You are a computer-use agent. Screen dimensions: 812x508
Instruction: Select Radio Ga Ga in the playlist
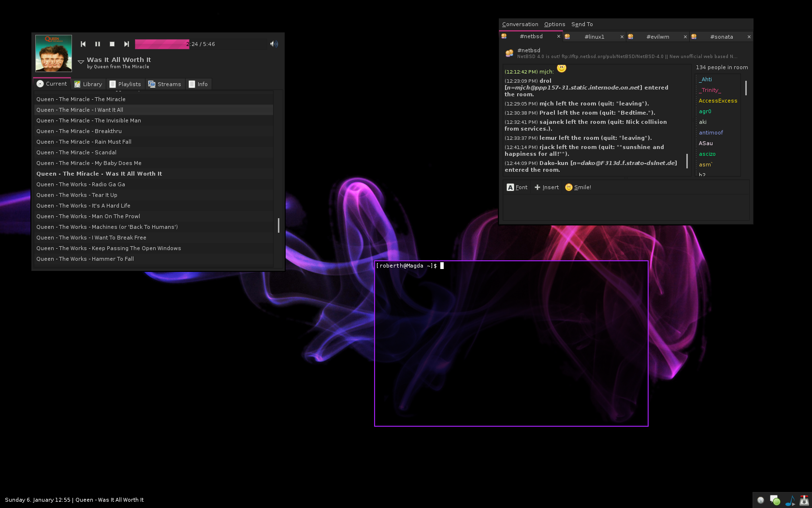pos(81,184)
